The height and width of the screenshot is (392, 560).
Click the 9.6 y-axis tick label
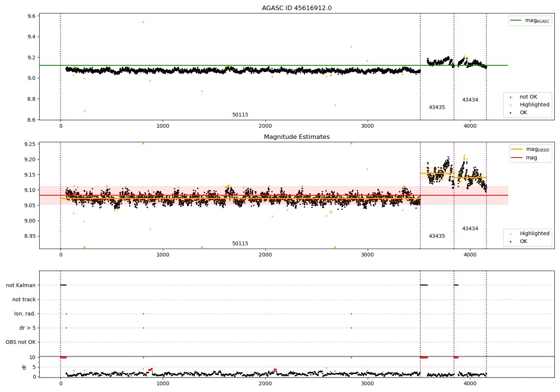point(32,16)
